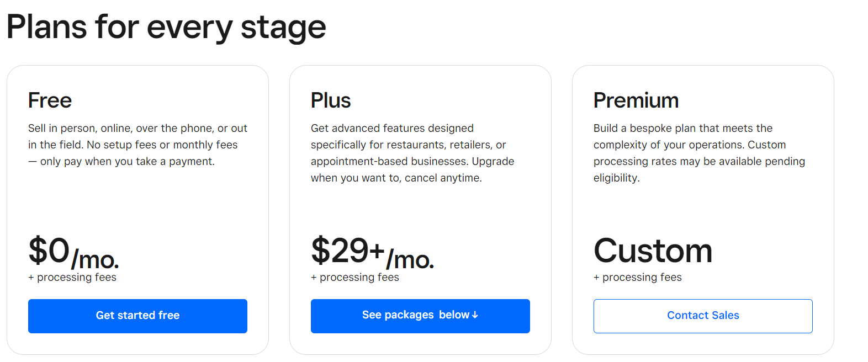Click the Plus plan description text
The width and height of the screenshot is (868, 362).
[412, 152]
